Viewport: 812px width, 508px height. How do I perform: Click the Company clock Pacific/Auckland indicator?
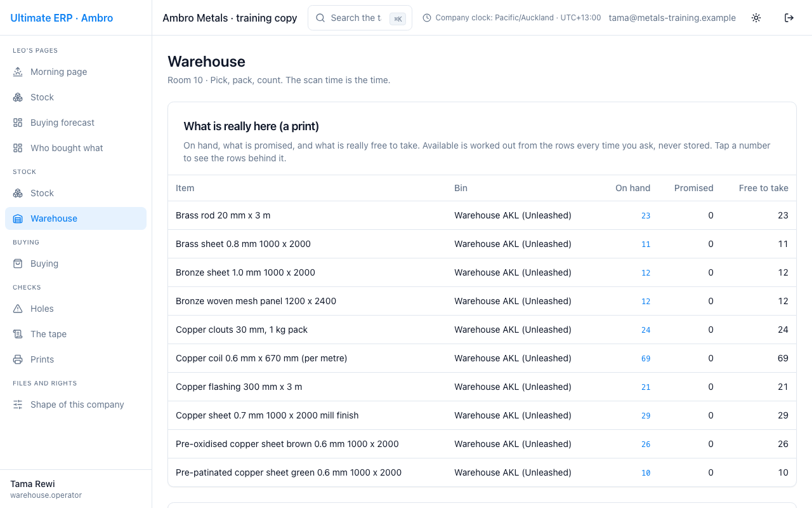click(x=512, y=18)
